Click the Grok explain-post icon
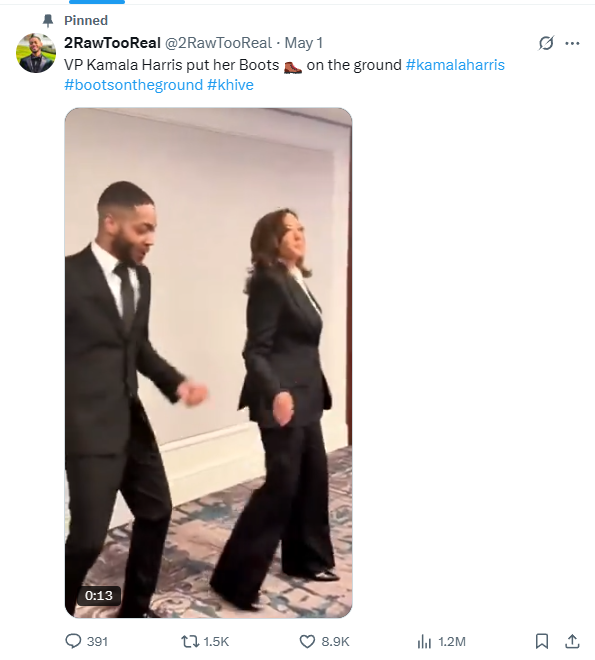The image size is (595, 660). [546, 43]
